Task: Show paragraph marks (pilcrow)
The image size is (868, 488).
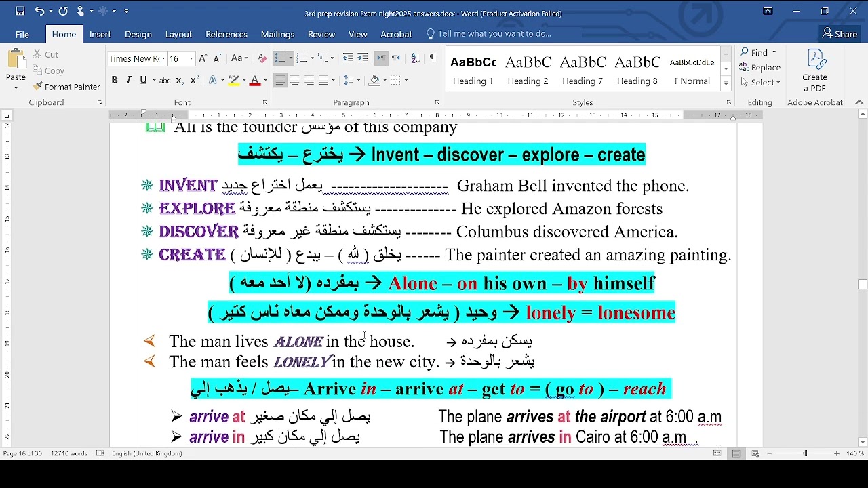Action: pyautogui.click(x=433, y=58)
